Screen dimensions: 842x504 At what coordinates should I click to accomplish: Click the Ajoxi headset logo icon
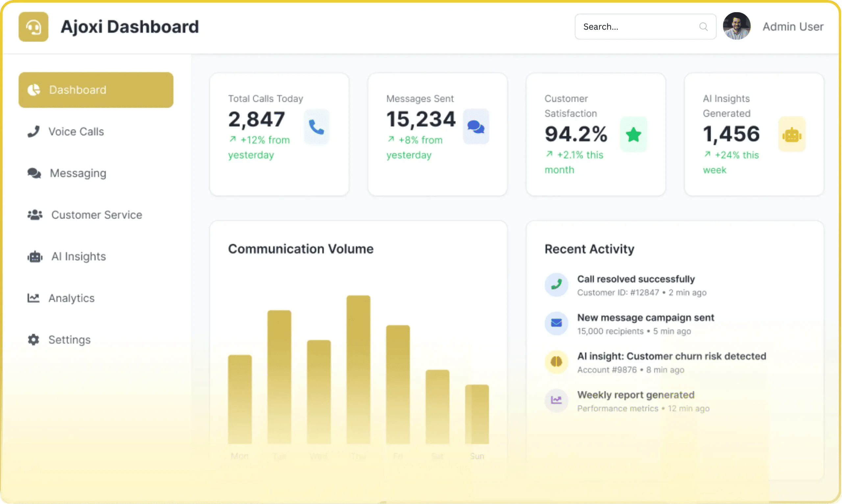pyautogui.click(x=33, y=27)
